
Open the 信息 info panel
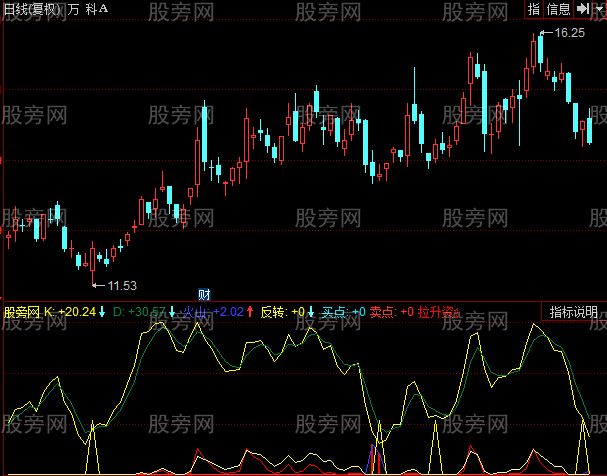558,8
